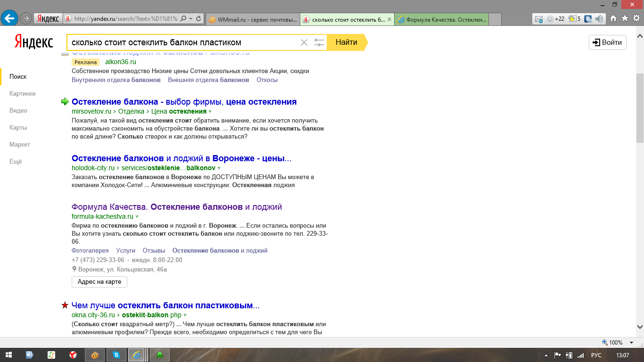Follow the Внутренняя отделка балконов sitelink
This screenshot has height=362, width=644.
coord(116,80)
